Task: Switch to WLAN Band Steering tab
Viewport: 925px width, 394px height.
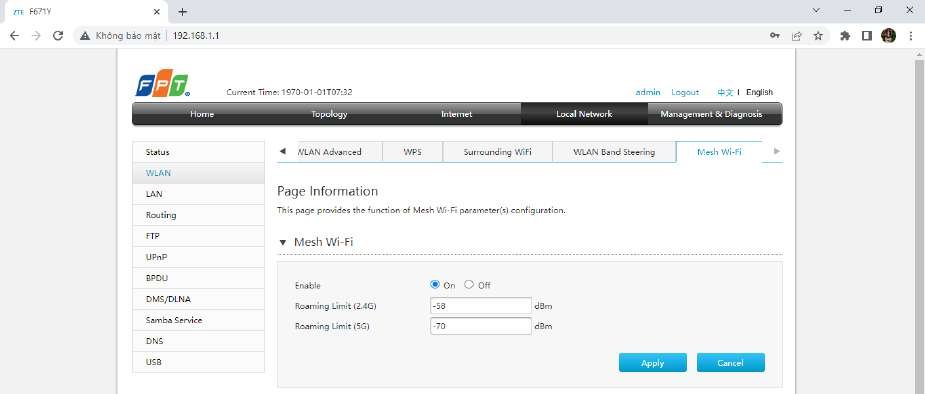Action: [614, 152]
